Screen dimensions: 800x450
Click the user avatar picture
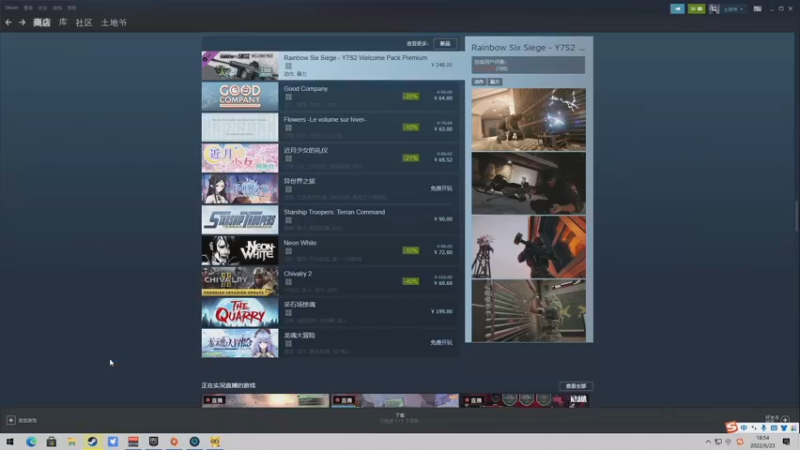click(x=714, y=9)
